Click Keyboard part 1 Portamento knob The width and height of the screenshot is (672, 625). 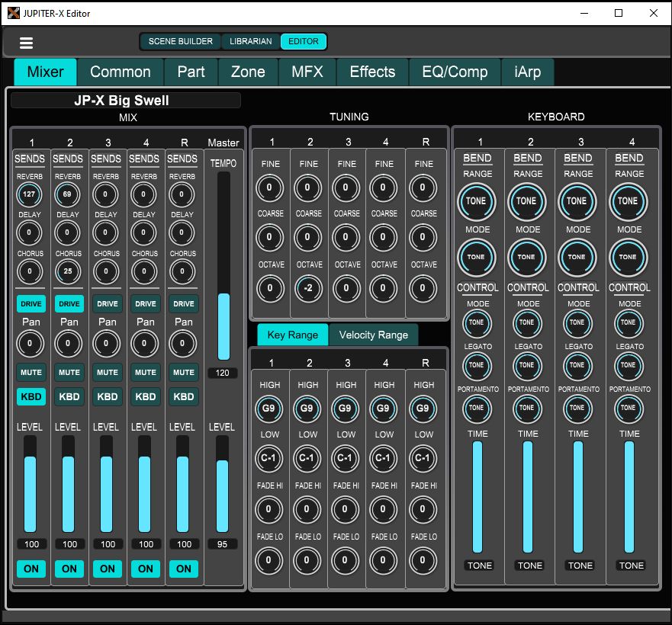pos(477,409)
